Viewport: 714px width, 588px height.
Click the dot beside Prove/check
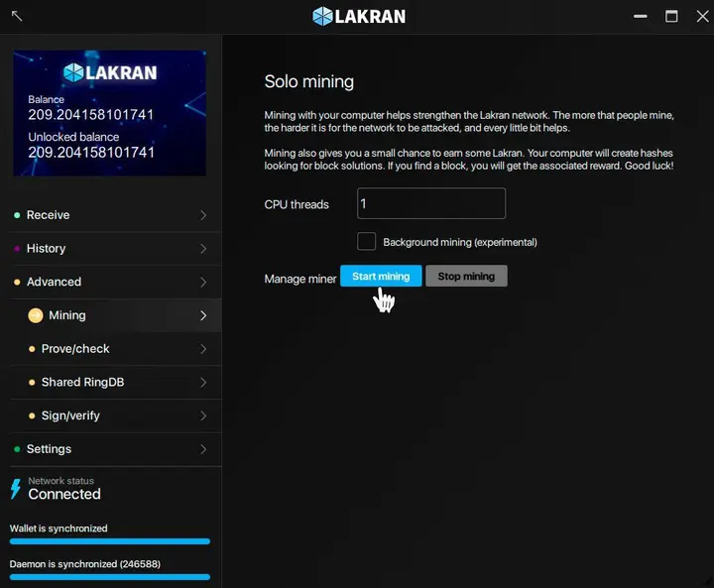[32, 349]
